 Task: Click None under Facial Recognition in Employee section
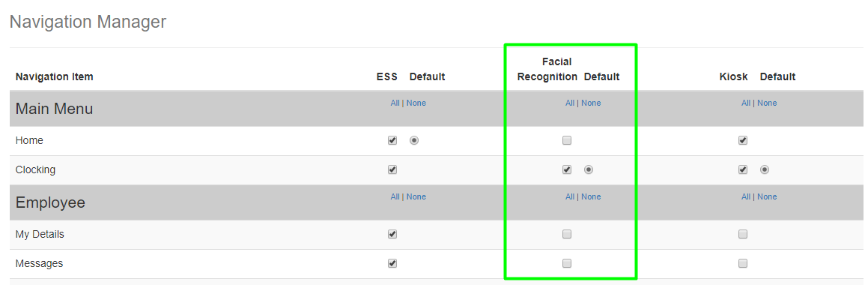pos(591,196)
